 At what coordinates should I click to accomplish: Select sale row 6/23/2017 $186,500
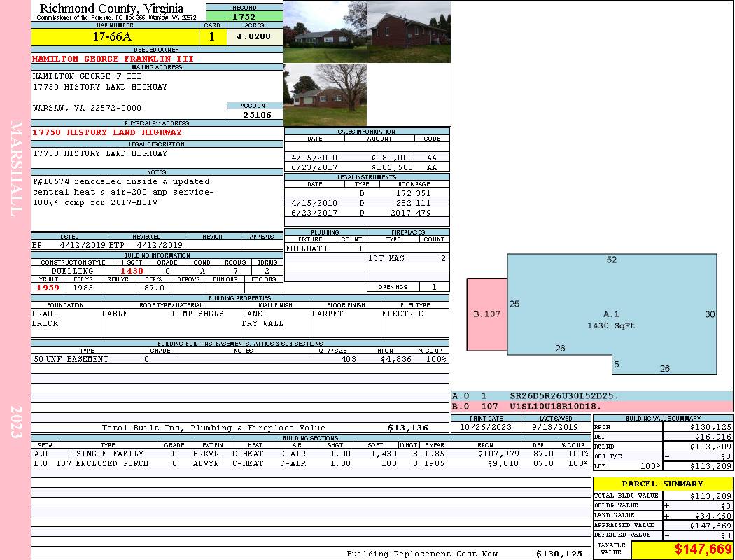367,167
